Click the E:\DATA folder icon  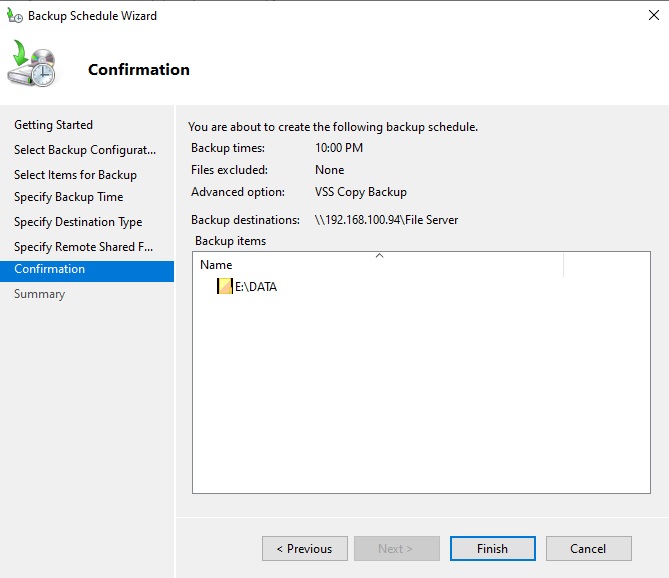[x=224, y=287]
